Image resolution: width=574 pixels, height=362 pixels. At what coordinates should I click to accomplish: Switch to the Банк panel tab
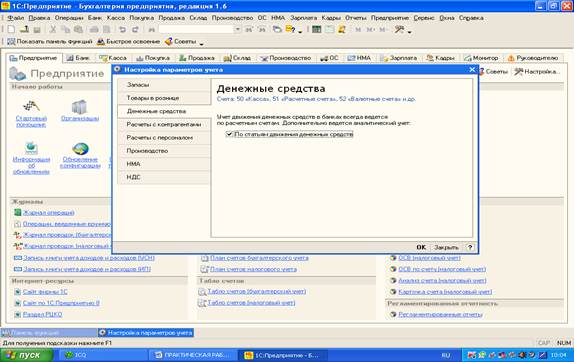[78, 58]
